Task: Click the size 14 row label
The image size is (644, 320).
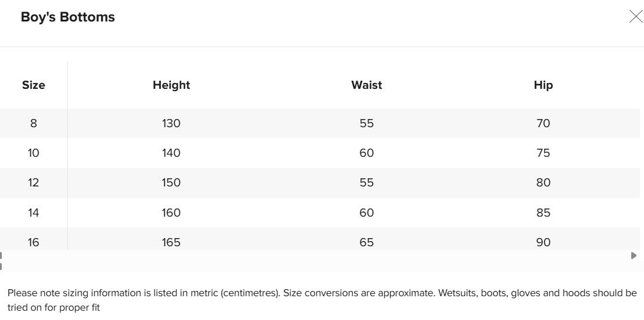Action: pyautogui.click(x=34, y=213)
